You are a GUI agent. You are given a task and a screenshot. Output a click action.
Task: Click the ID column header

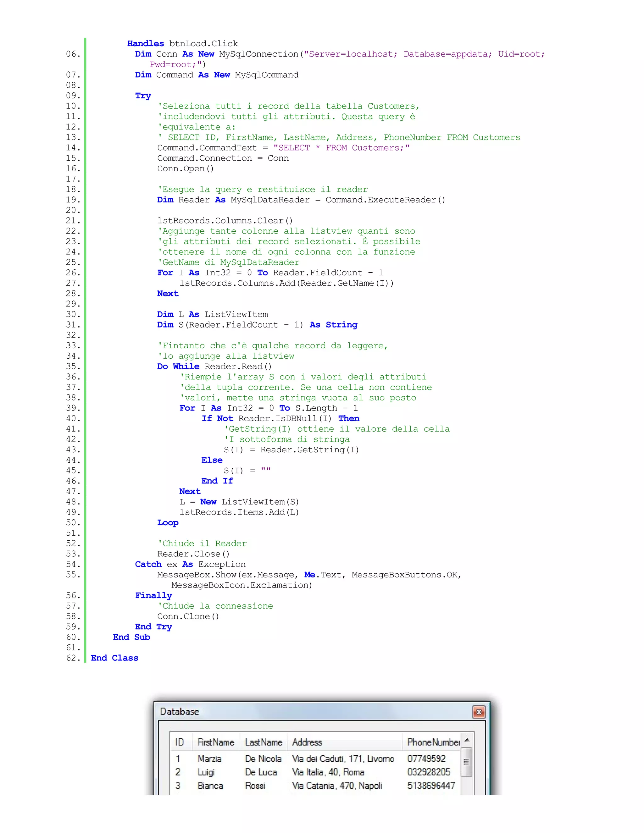(x=181, y=742)
